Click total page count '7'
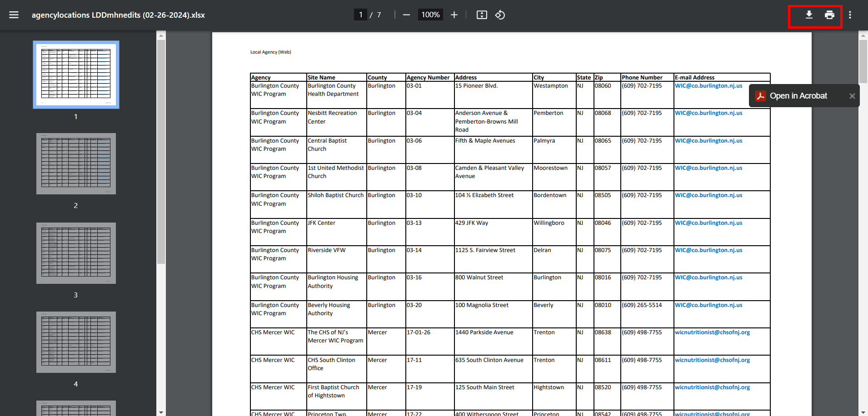The height and width of the screenshot is (416, 868). pyautogui.click(x=379, y=15)
